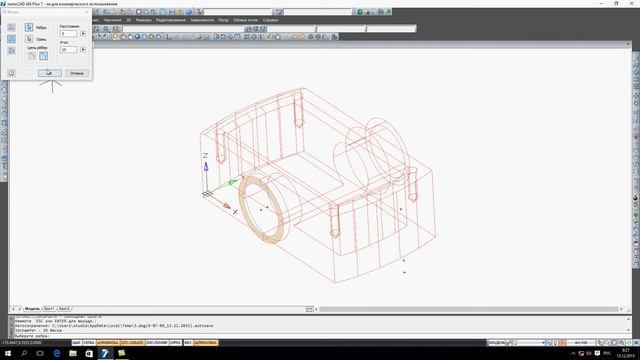This screenshot has height=360, width=640.
Task: Open the Справка help menu
Action: point(270,20)
